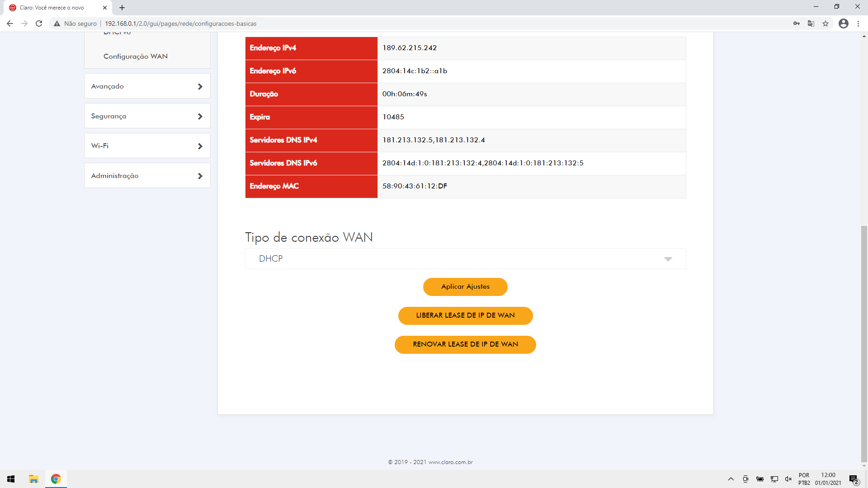Viewport: 868px width, 488px height.
Task: Click the browser forward arrow
Action: tap(24, 23)
